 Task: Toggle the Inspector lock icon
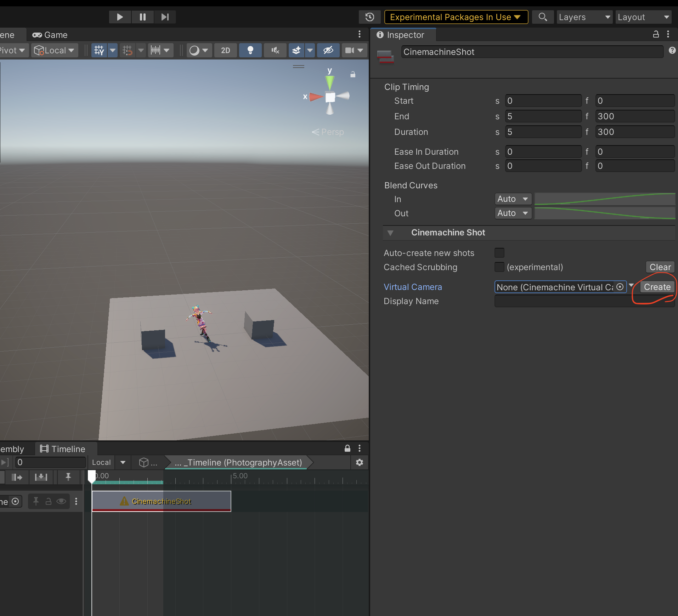click(656, 34)
